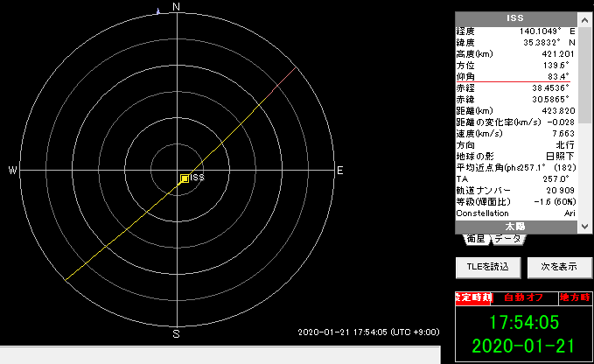Click the Constellation value Ari

[x=570, y=213]
